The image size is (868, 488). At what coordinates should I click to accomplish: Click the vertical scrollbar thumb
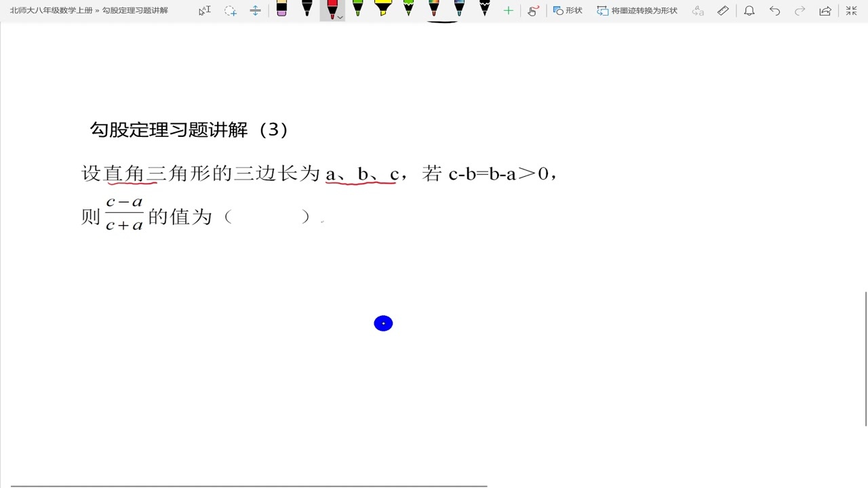866,359
